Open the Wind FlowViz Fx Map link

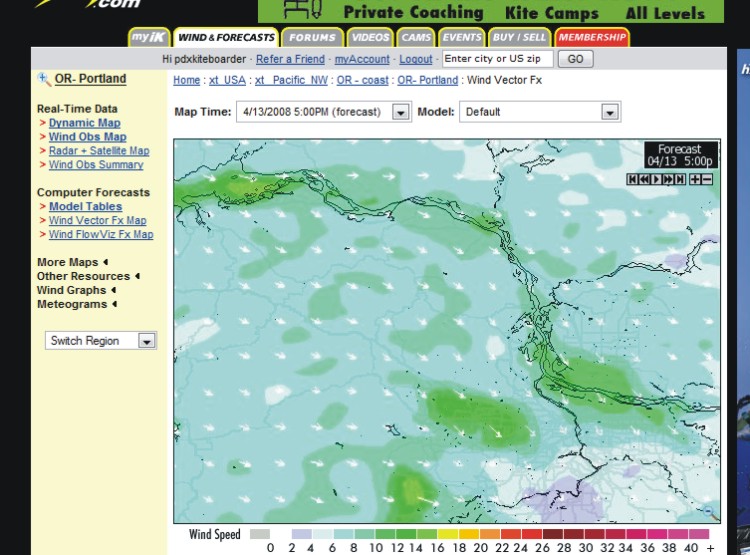(x=101, y=235)
